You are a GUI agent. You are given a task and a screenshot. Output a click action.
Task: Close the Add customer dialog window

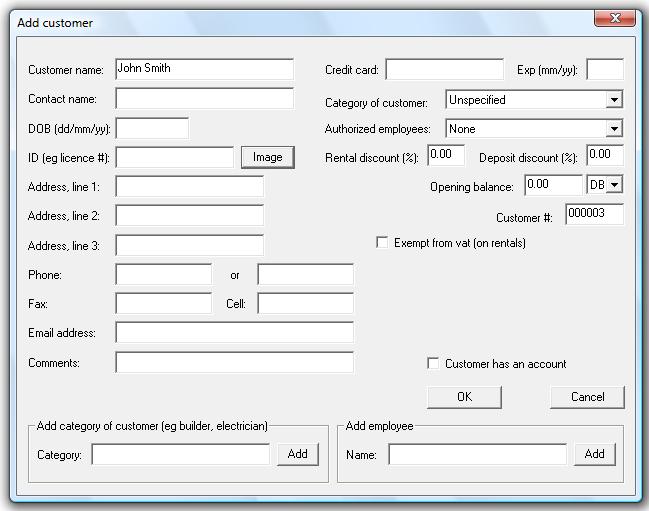[x=614, y=17]
